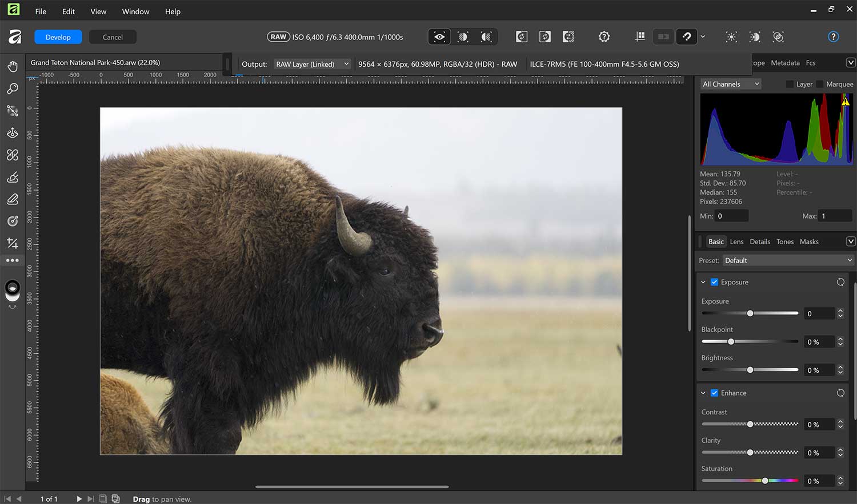Image resolution: width=857 pixels, height=504 pixels.
Task: Collapse the Enhance section arrow
Action: (703, 393)
